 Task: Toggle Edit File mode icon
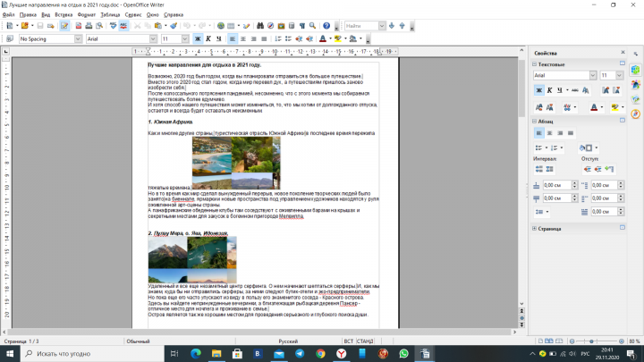coord(64,26)
